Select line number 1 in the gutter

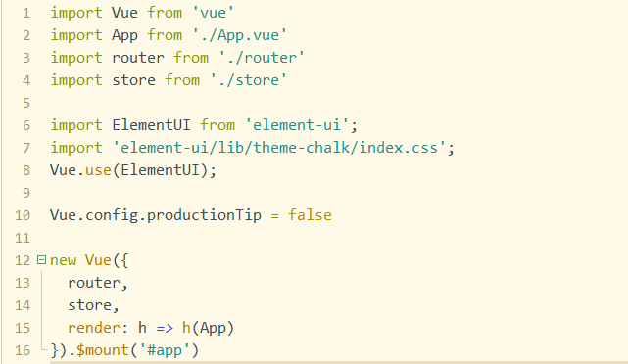26,13
